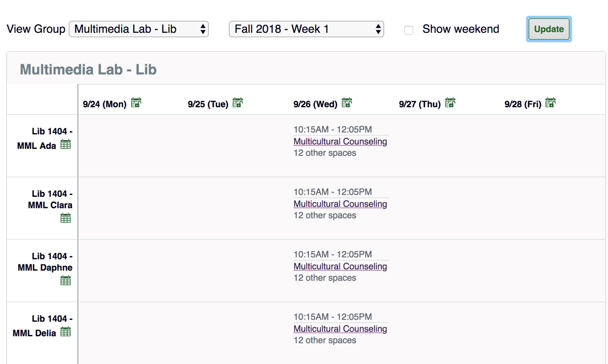The width and height of the screenshot is (608, 364).
Task: Click the calendar icon next to 9/25 (Tue)
Action: point(237,102)
